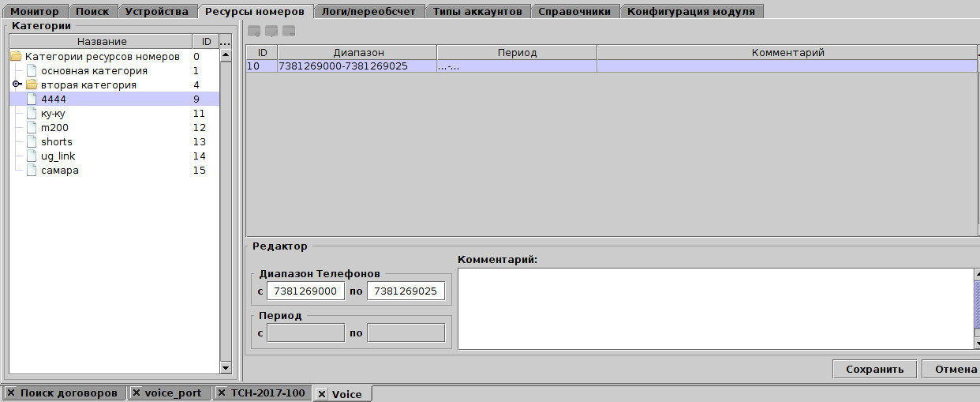This screenshot has height=402, width=980.
Task: Click the root folder icon Категории ресурсов номеров
Action: point(16,57)
